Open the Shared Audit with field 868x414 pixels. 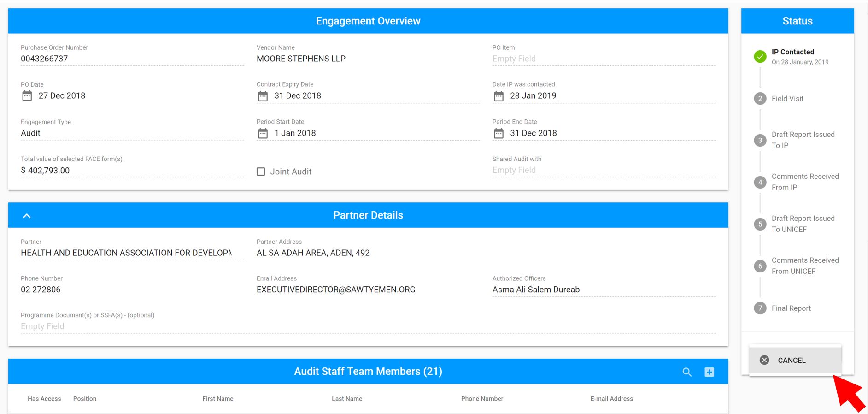point(604,170)
